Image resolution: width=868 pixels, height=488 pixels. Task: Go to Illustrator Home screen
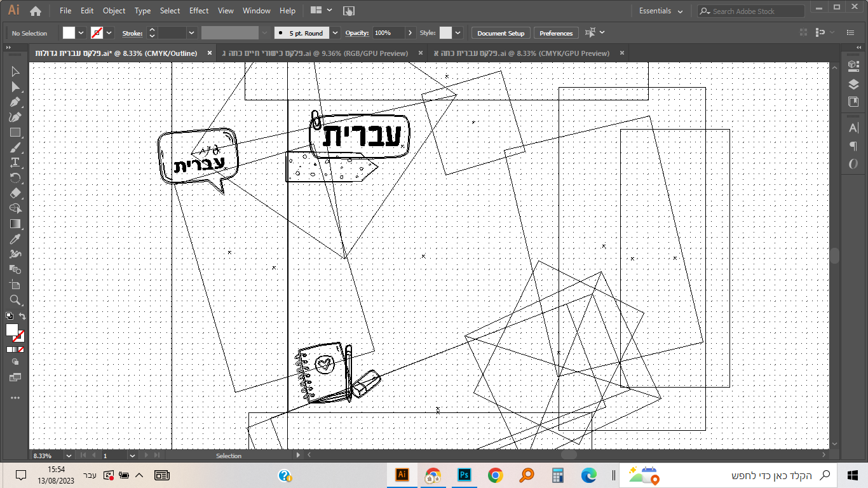tap(36, 11)
